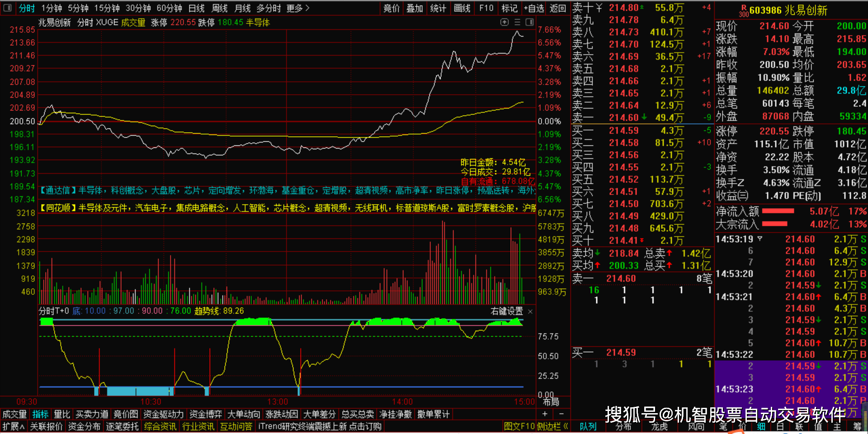Switch to the 5分钟 chart period
This screenshot has width=868, height=434.
[78, 8]
